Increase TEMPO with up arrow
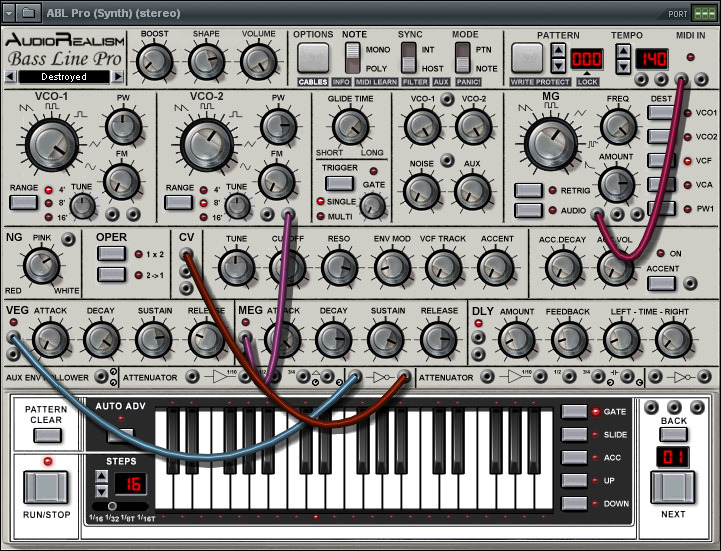The height and width of the screenshot is (551, 721). [x=623, y=51]
